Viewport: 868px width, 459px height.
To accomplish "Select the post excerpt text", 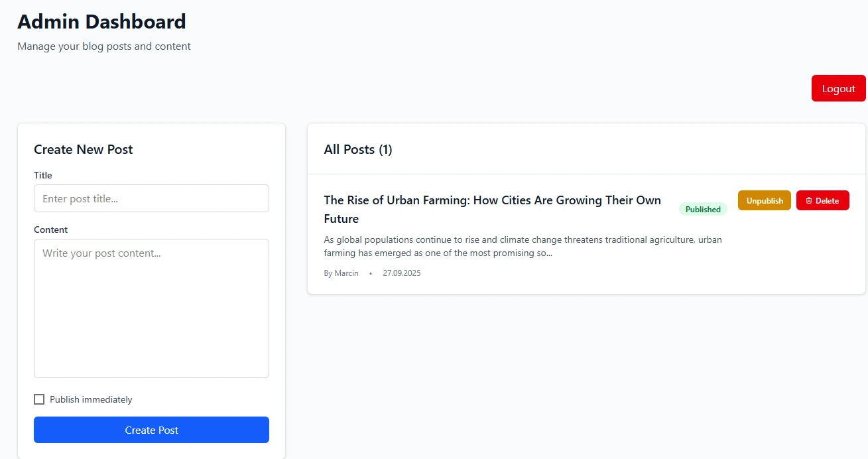I will coord(523,246).
